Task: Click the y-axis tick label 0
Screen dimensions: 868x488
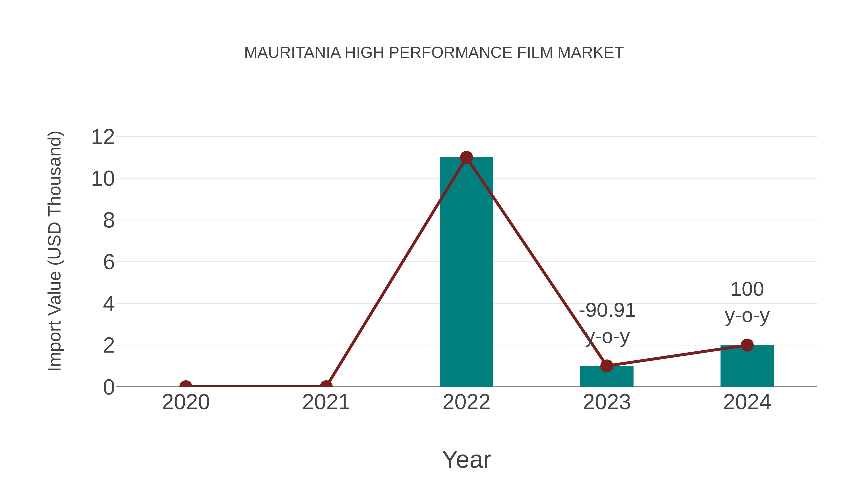Action: [109, 387]
